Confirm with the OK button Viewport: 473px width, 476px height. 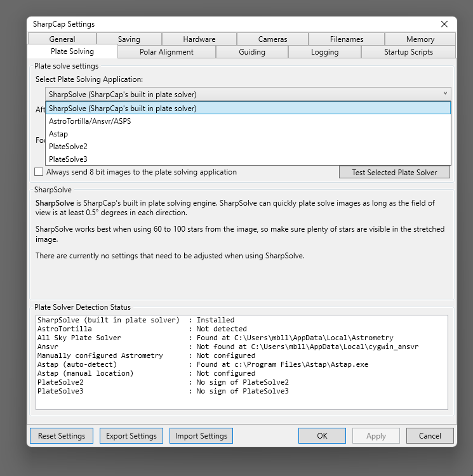[x=322, y=435]
